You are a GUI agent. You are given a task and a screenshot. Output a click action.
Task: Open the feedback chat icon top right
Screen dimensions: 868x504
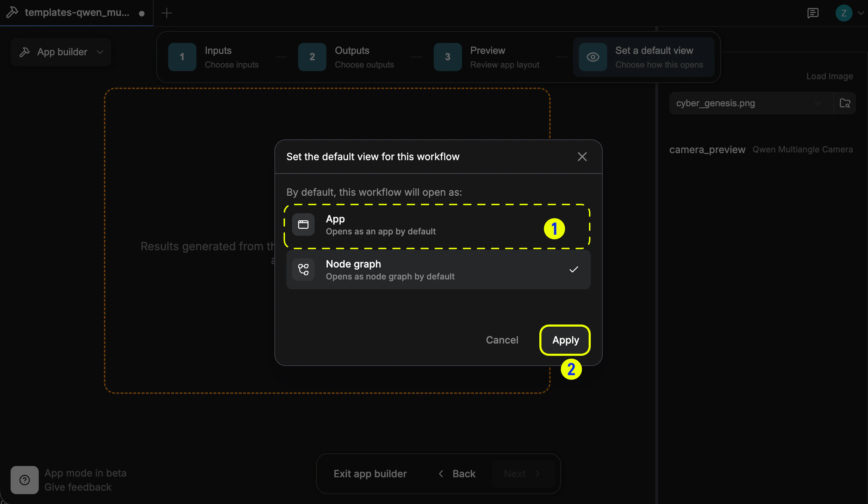click(x=813, y=13)
